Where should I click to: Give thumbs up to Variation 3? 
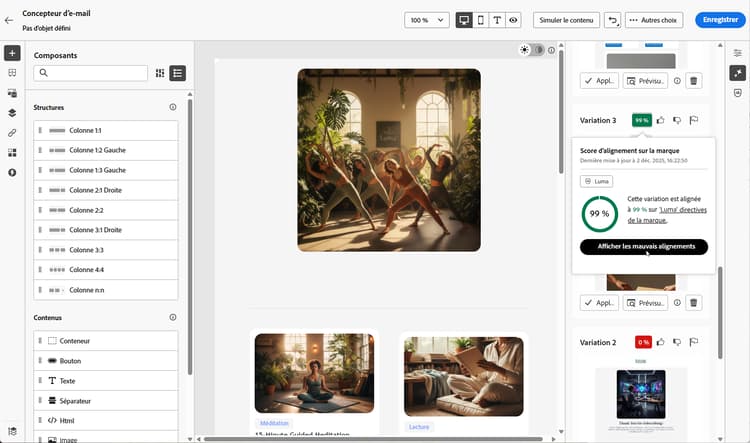pos(661,120)
